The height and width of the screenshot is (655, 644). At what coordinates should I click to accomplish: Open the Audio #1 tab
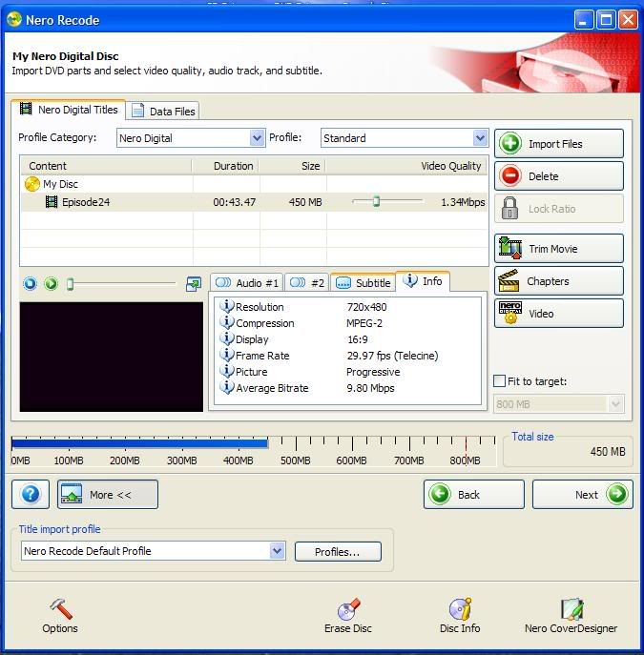tap(246, 283)
